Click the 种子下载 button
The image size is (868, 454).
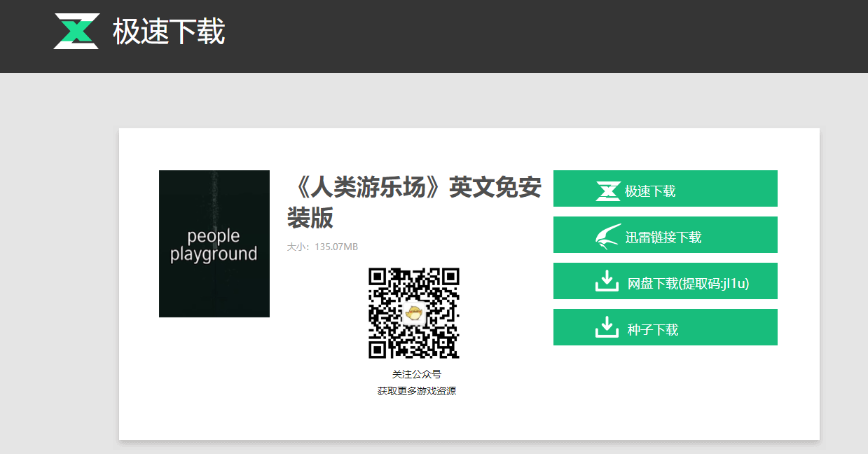666,327
